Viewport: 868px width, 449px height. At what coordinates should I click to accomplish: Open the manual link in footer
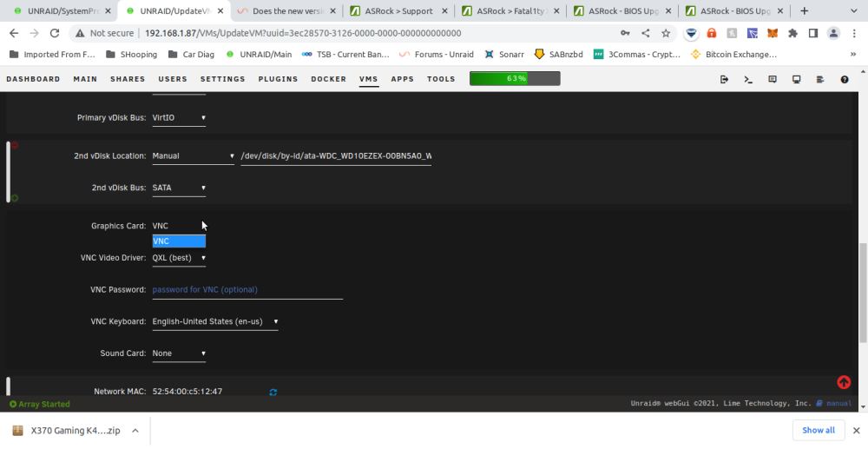coord(838,404)
